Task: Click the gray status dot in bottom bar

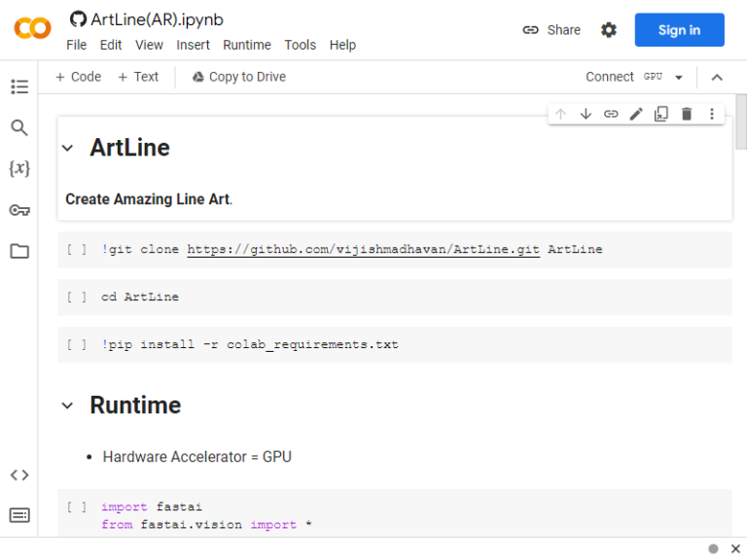Action: click(713, 549)
